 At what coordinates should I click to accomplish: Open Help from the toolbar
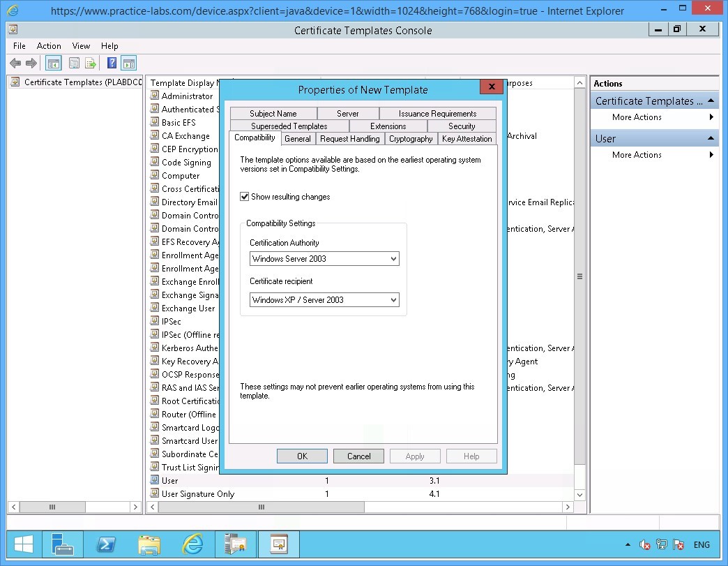point(111,63)
